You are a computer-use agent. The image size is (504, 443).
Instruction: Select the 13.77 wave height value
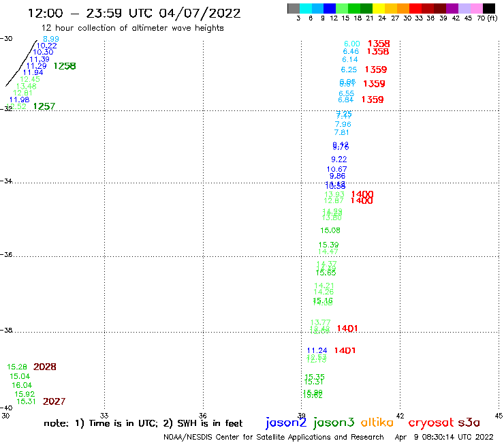321,322
